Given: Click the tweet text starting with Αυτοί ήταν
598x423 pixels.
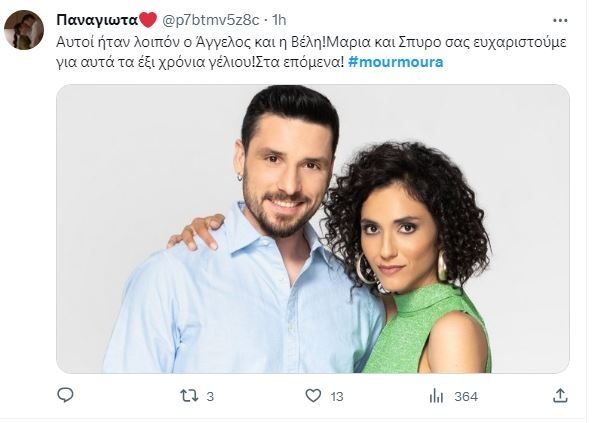Looking at the screenshot, I should (x=311, y=41).
